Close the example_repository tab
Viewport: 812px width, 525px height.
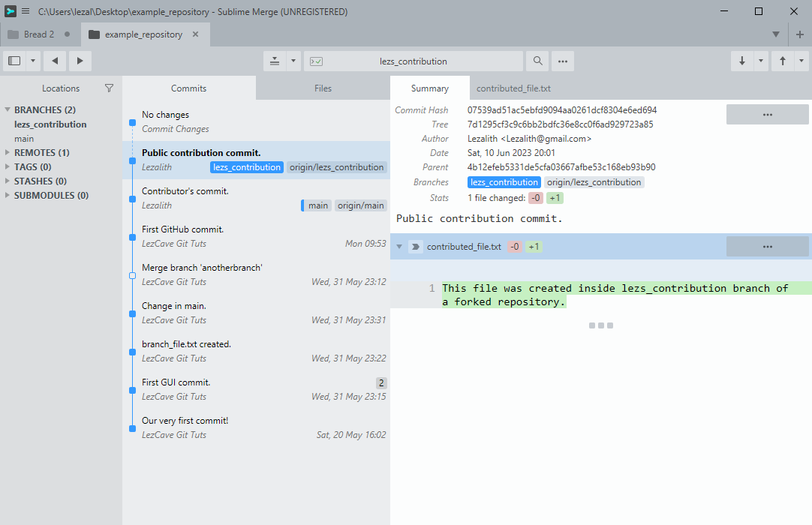pyautogui.click(x=195, y=34)
